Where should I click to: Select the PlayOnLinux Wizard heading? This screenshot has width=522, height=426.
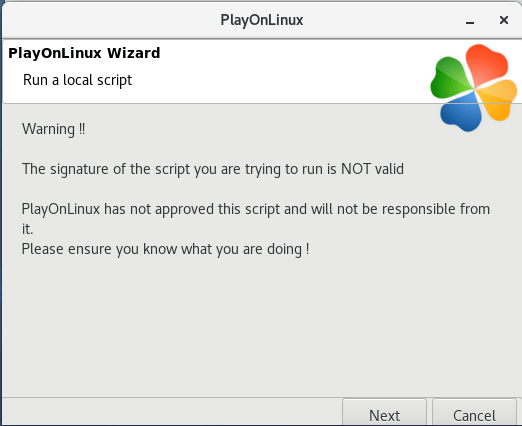coord(84,53)
